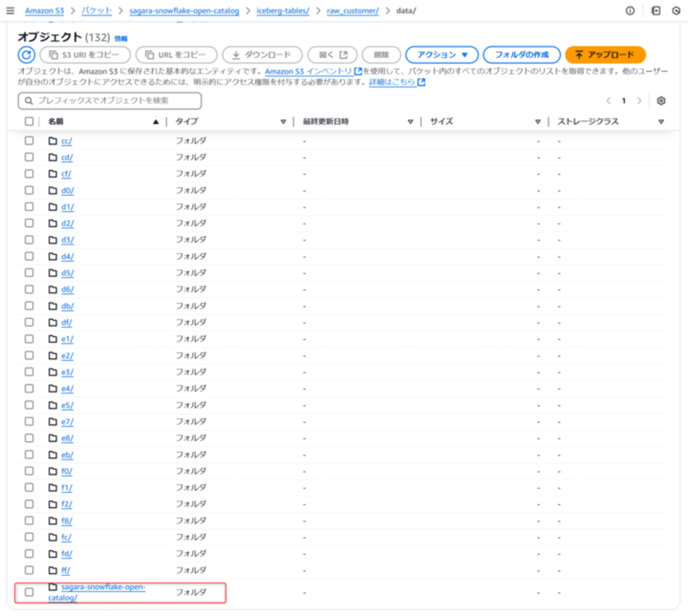Click the バケット breadcrumb
Screen dimensions: 688x616
point(97,11)
